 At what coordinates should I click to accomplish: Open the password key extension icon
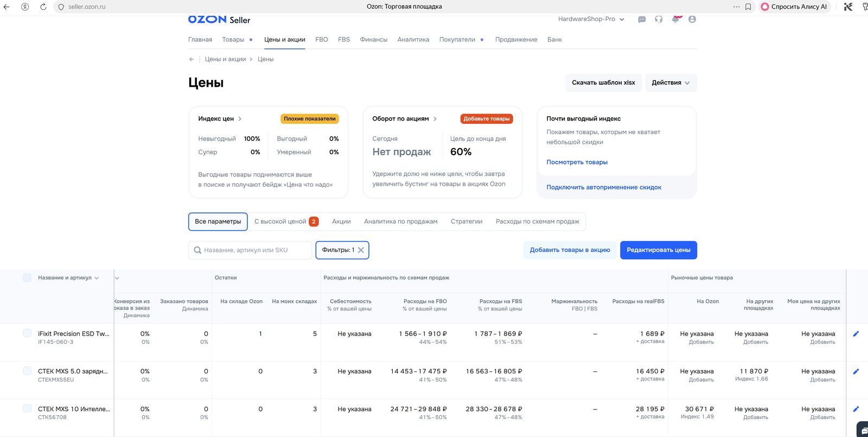(x=865, y=7)
